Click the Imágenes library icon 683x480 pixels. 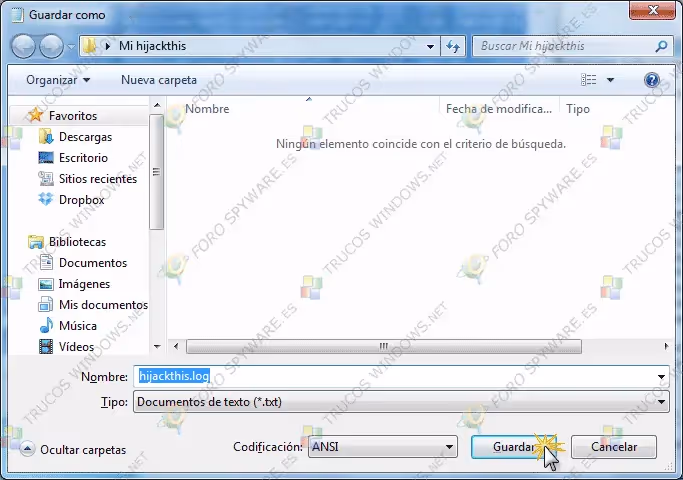coord(46,284)
